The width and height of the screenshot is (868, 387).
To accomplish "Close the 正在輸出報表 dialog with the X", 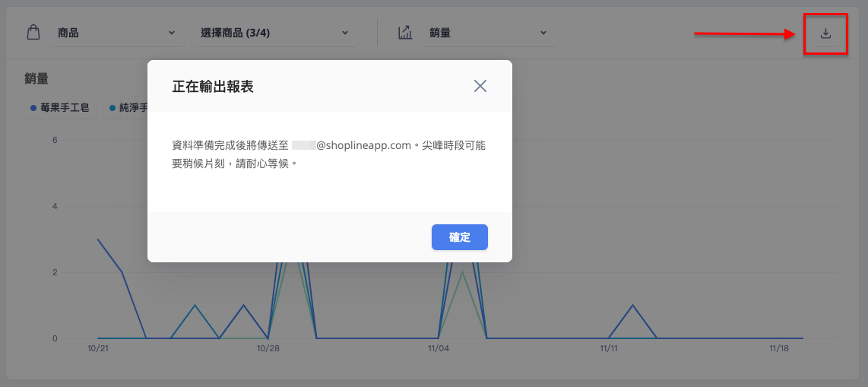I will (x=480, y=86).
